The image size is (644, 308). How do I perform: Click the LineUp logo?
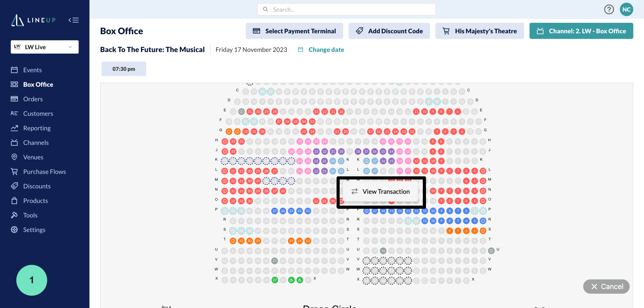coord(34,20)
